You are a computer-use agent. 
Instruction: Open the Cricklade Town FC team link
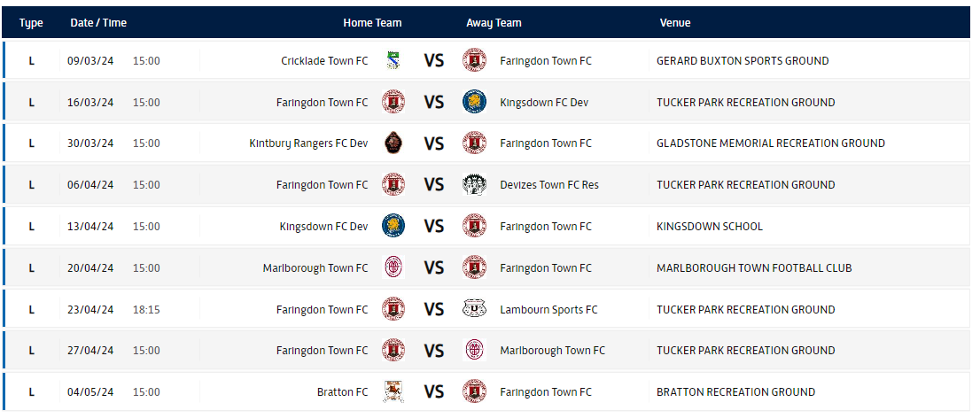tap(324, 60)
